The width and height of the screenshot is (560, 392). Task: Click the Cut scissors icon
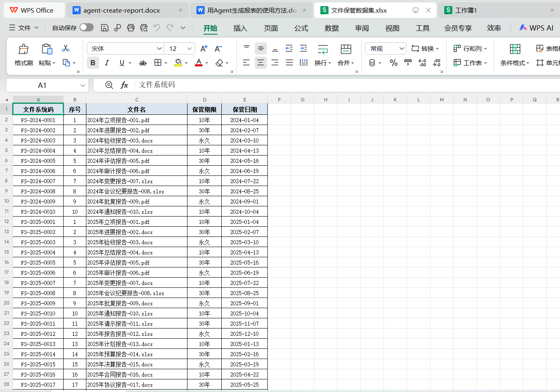66,48
